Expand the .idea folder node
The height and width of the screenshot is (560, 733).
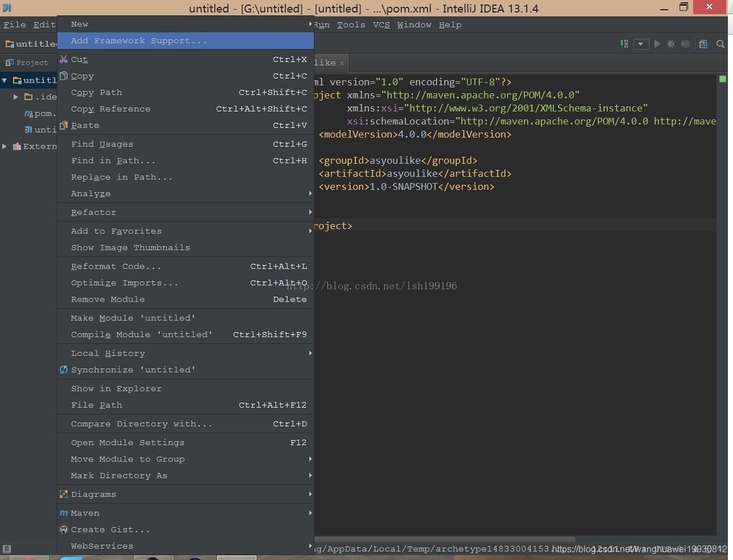coord(16,97)
